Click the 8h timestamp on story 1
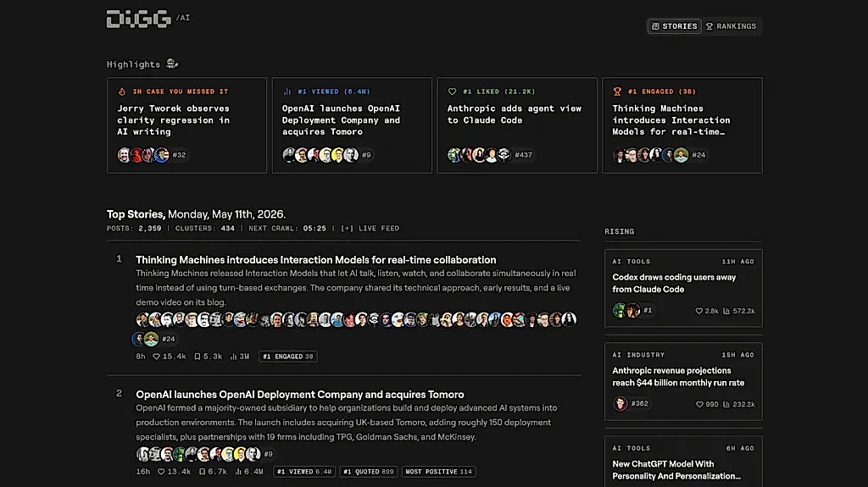The width and height of the screenshot is (868, 487). pyautogui.click(x=141, y=357)
